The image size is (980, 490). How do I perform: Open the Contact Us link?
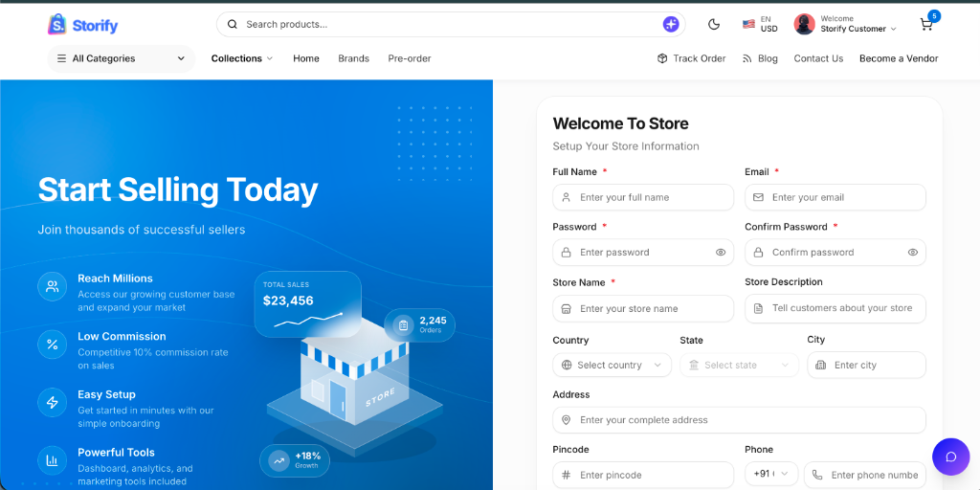tap(818, 58)
